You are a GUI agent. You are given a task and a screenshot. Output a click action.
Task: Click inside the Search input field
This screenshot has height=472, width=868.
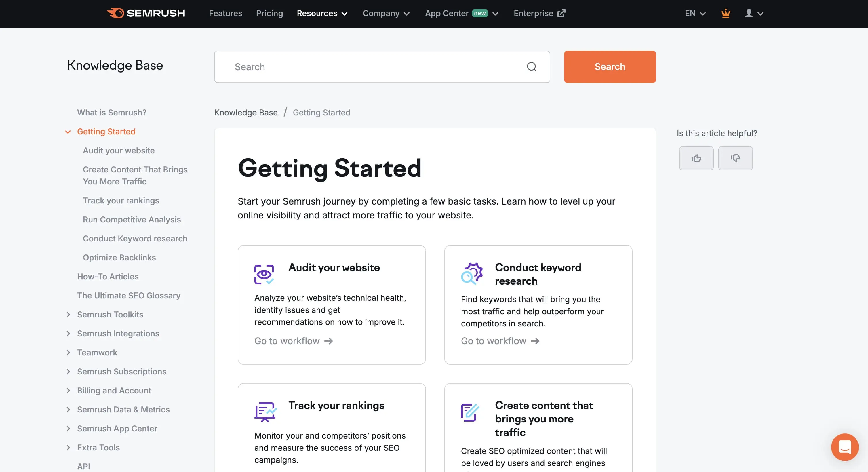coord(337,67)
